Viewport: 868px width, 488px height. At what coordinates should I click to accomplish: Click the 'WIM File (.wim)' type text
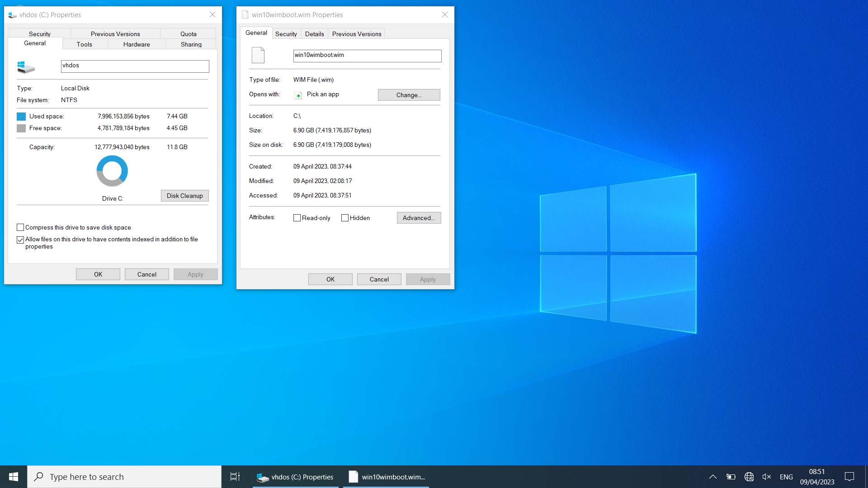[x=313, y=80]
